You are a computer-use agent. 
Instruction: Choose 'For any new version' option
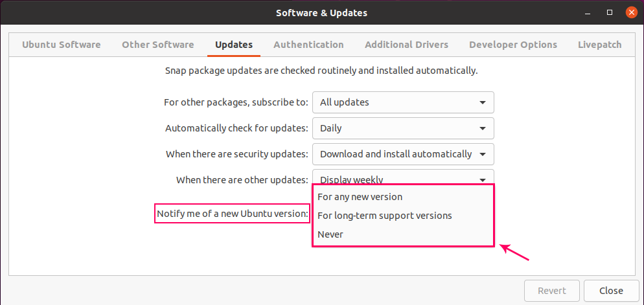pyautogui.click(x=360, y=197)
